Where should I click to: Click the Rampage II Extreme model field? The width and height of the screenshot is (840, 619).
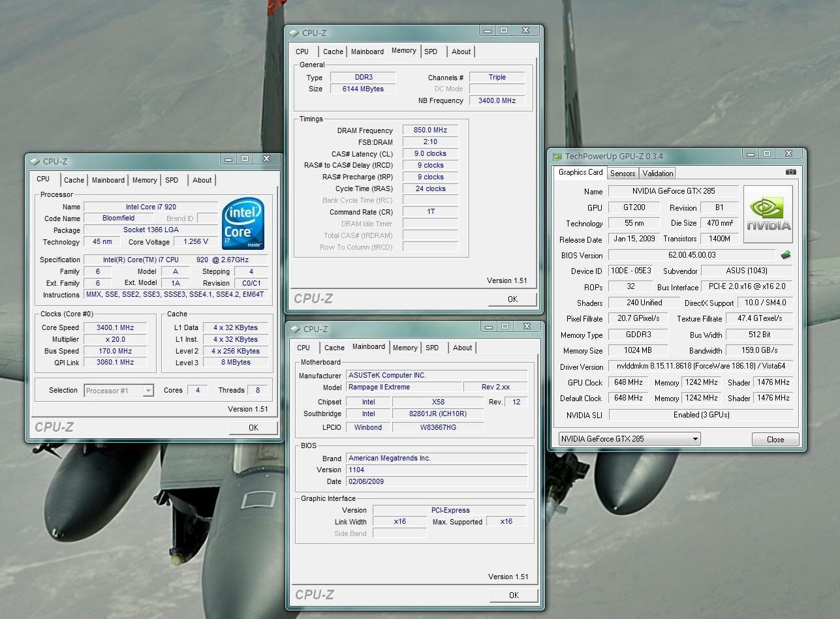pyautogui.click(x=404, y=387)
